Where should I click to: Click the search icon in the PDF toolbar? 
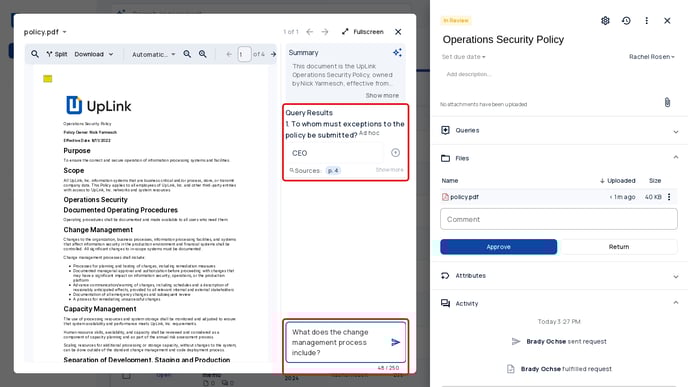pos(35,54)
